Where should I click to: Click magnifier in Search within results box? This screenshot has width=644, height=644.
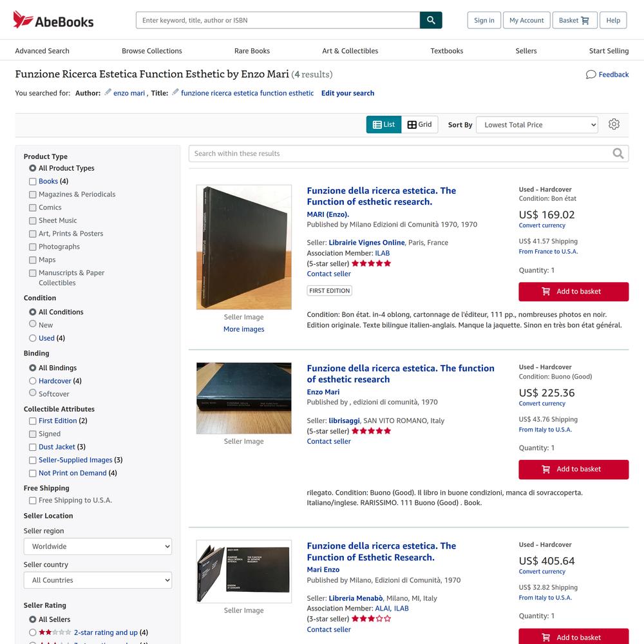coord(618,154)
